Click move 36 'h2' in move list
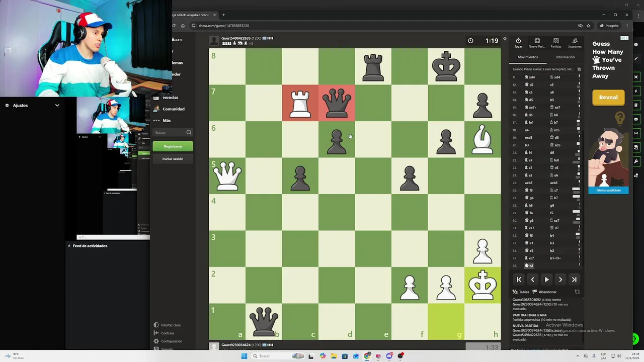644x362 pixels. click(x=529, y=265)
